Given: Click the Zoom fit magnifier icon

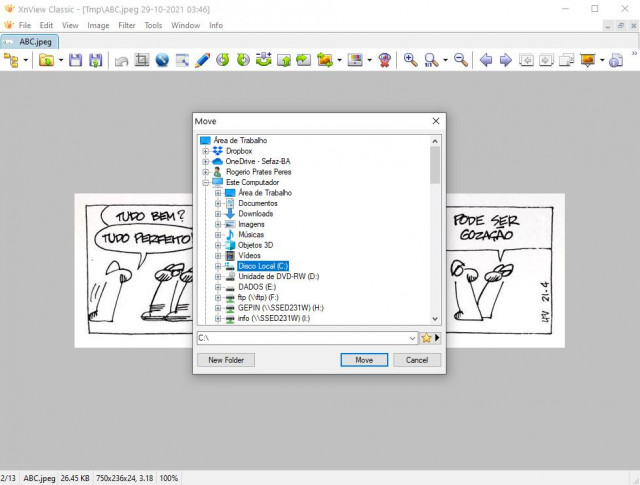Looking at the screenshot, I should coord(431,60).
